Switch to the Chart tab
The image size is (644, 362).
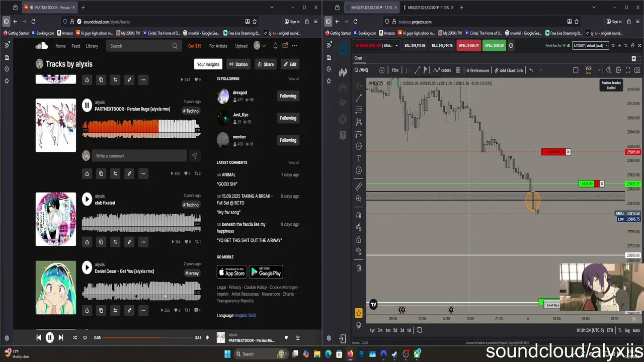[358, 58]
